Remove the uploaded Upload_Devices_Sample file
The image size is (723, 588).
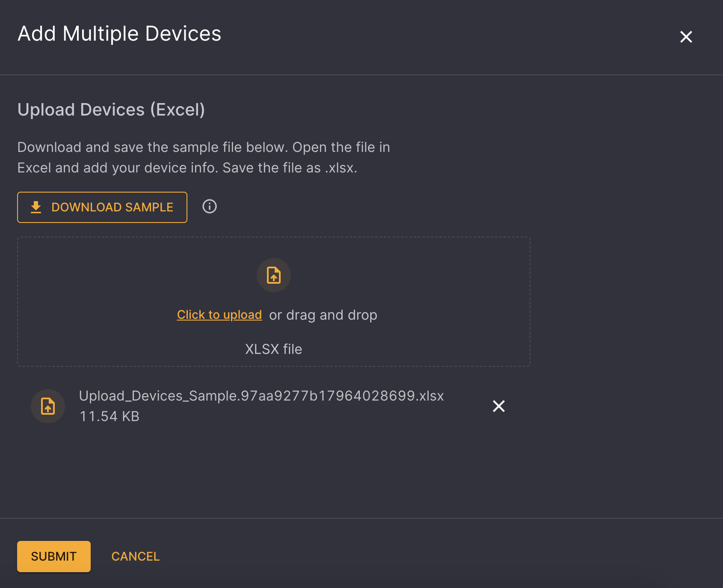pos(498,406)
